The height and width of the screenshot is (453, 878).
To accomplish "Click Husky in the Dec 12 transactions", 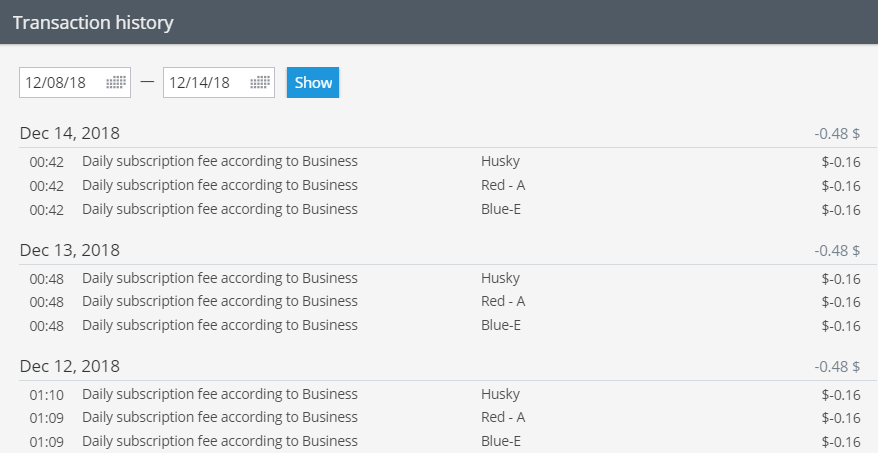I will click(500, 394).
